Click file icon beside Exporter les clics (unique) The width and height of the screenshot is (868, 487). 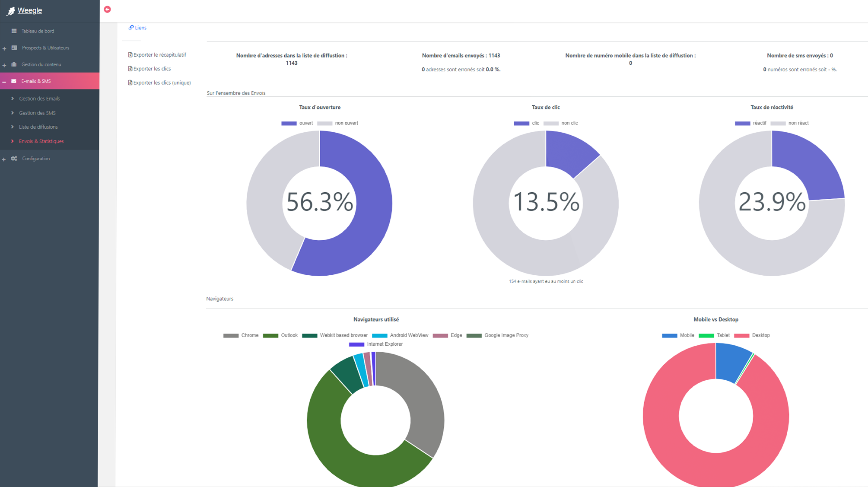(x=130, y=83)
